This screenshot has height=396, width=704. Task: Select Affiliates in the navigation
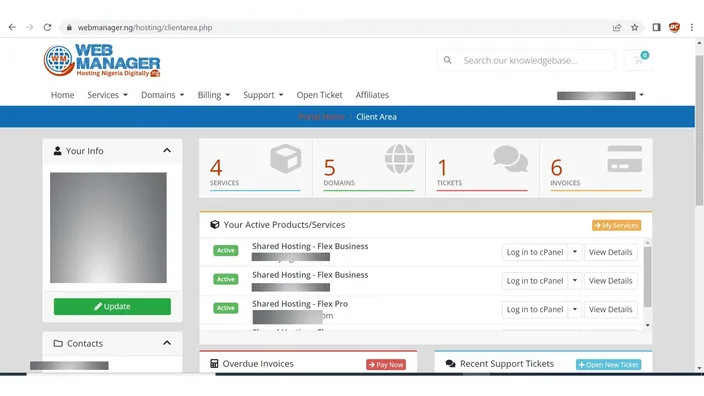pyautogui.click(x=372, y=95)
